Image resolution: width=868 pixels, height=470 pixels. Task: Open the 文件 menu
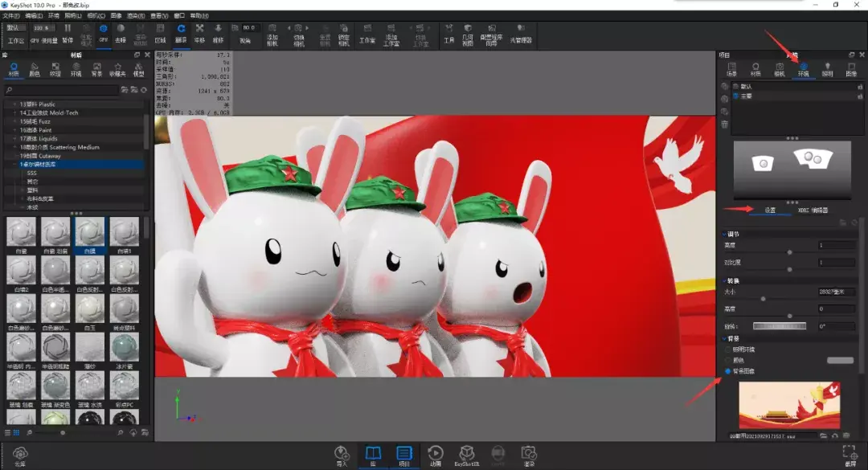pyautogui.click(x=11, y=15)
